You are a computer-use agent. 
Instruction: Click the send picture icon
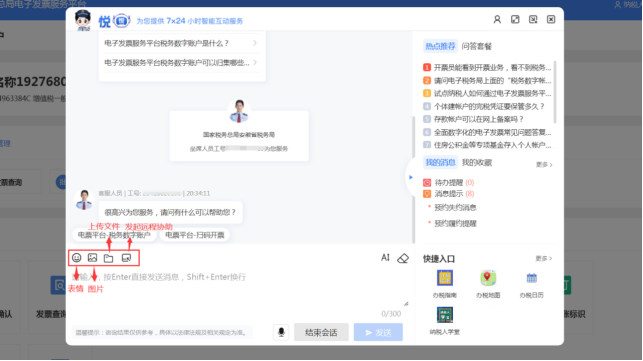point(93,258)
